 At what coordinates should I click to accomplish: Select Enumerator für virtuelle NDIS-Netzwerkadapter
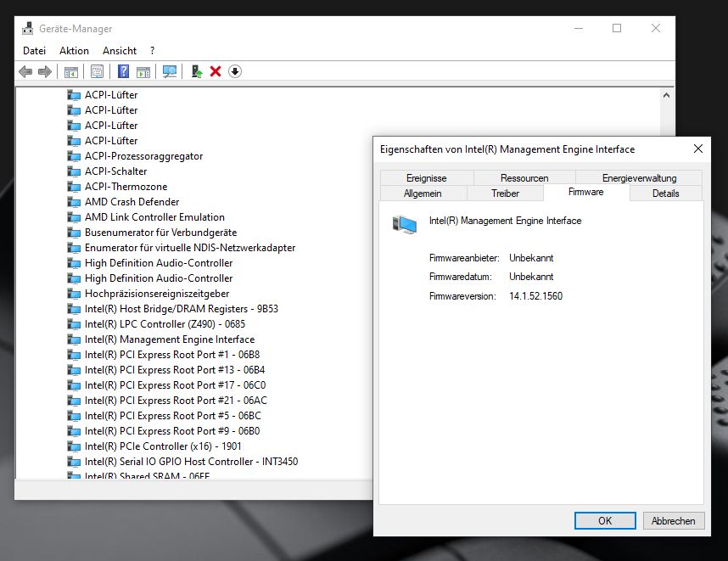point(190,248)
